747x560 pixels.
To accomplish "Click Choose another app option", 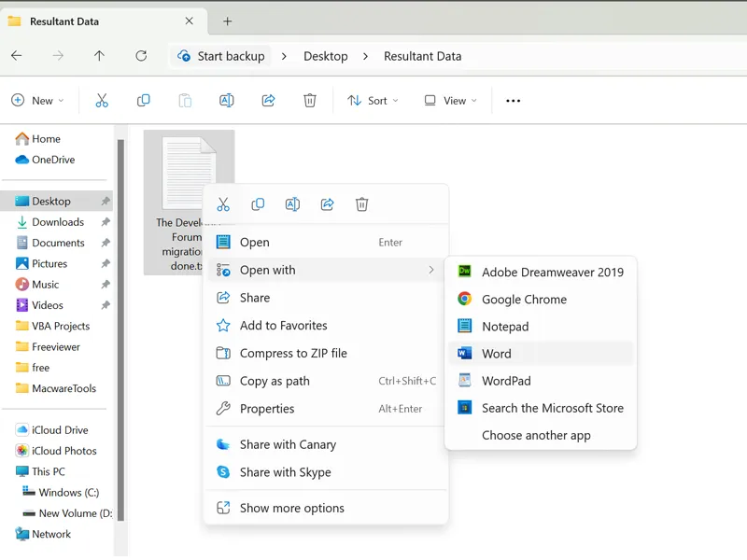I will tap(536, 435).
